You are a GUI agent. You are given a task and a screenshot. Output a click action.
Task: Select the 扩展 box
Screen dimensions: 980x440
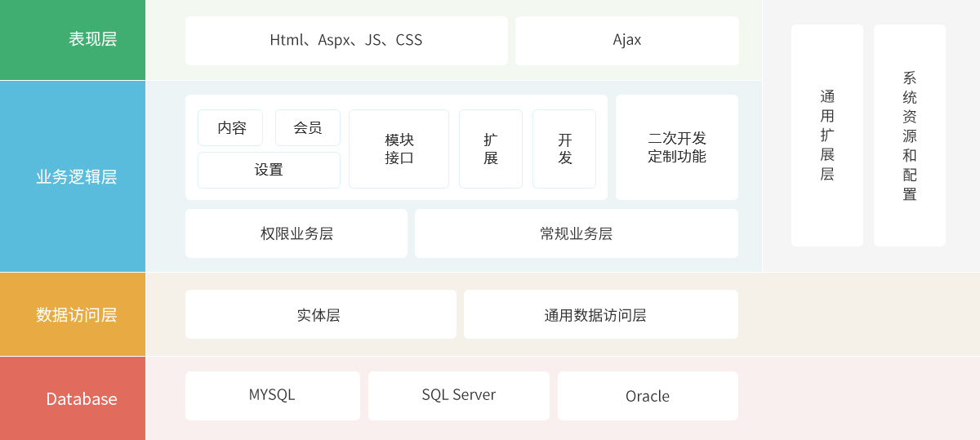coord(490,149)
